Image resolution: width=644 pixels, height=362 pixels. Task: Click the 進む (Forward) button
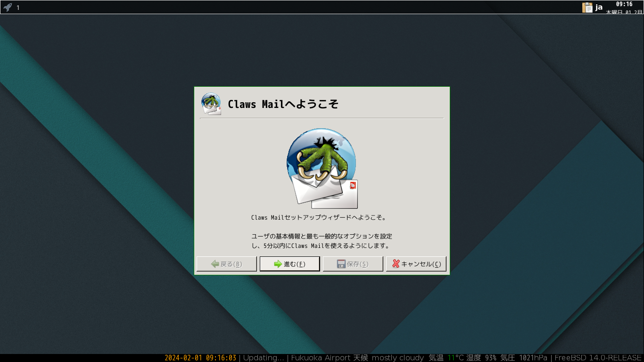(289, 264)
